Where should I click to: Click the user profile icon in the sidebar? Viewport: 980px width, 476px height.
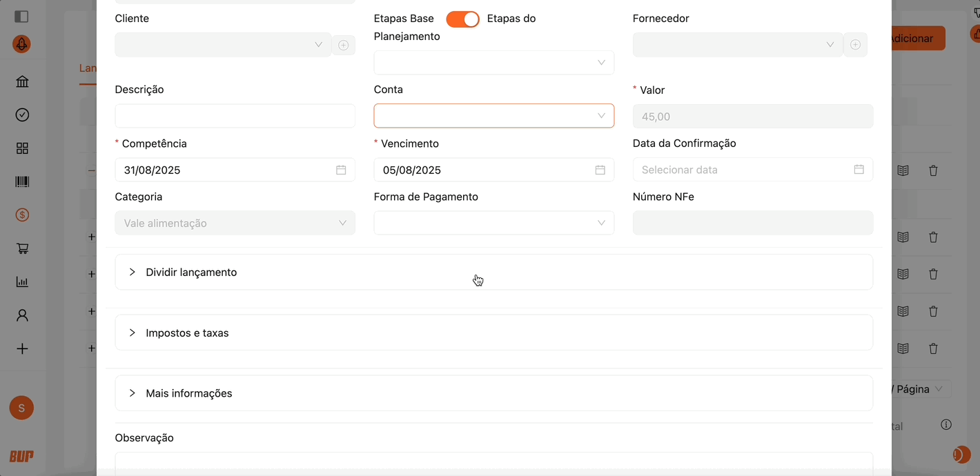(22, 315)
